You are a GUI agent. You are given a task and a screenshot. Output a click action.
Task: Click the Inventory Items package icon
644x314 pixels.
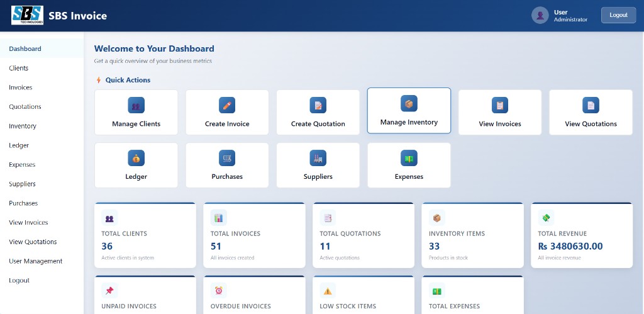point(437,218)
